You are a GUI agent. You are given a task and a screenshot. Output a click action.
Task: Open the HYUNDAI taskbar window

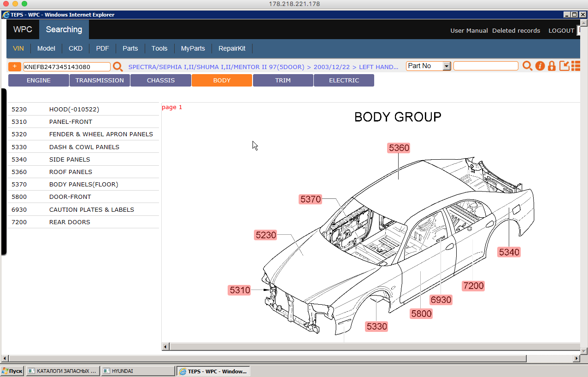click(137, 371)
